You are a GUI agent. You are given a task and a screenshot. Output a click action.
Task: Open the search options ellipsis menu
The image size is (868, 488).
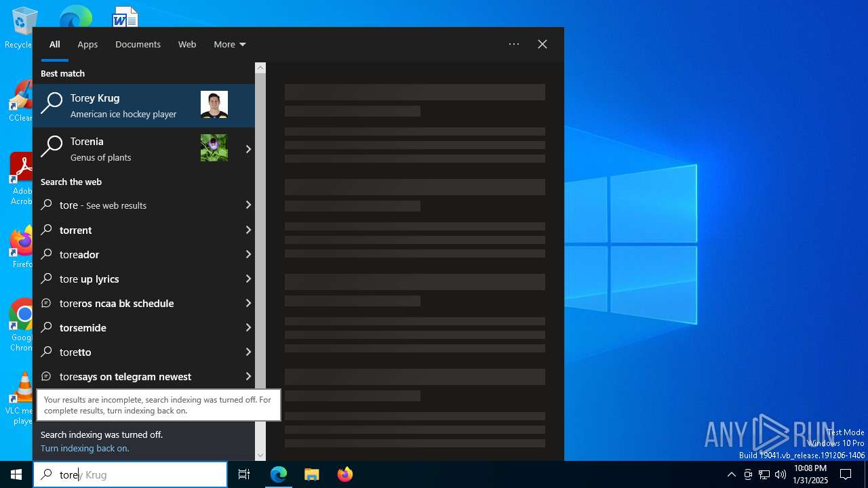(514, 44)
